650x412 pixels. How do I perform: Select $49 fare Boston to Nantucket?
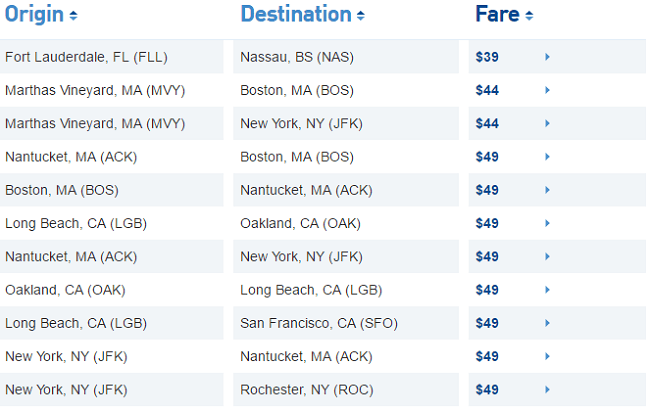coord(487,190)
